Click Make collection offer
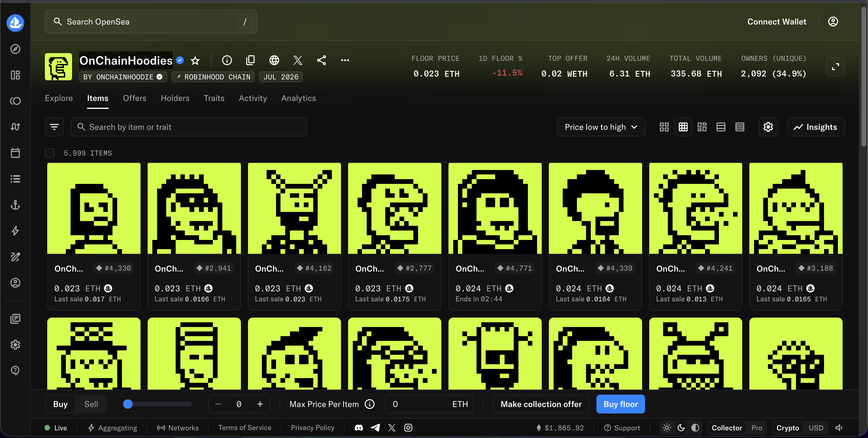Image resolution: width=868 pixels, height=438 pixels. 541,404
